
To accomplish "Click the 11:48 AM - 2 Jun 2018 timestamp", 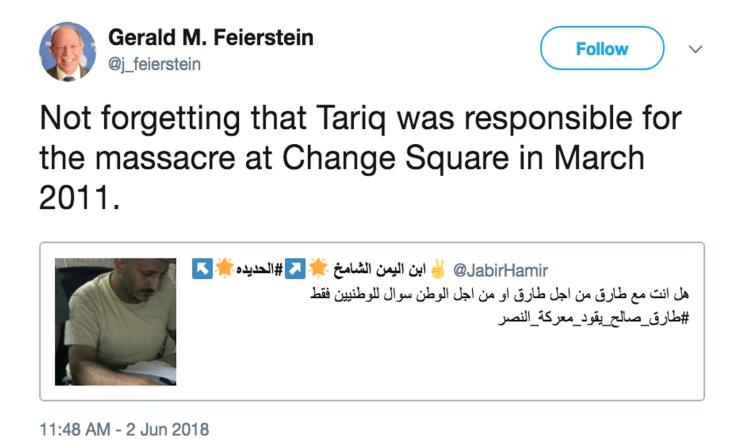I will pyautogui.click(x=125, y=429).
